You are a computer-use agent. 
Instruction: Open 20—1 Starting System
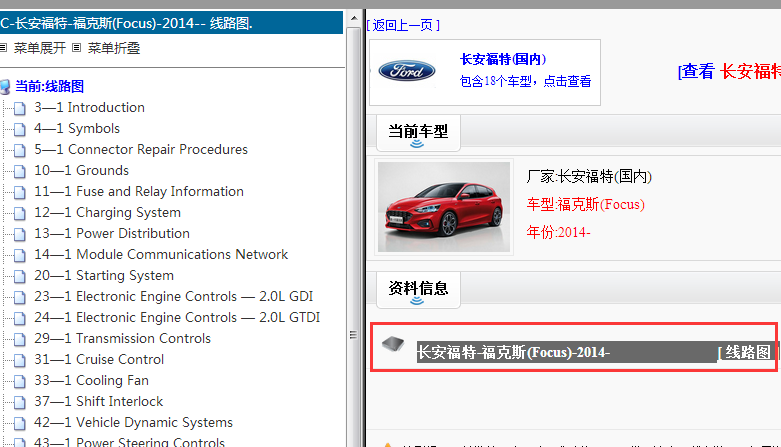tap(104, 275)
